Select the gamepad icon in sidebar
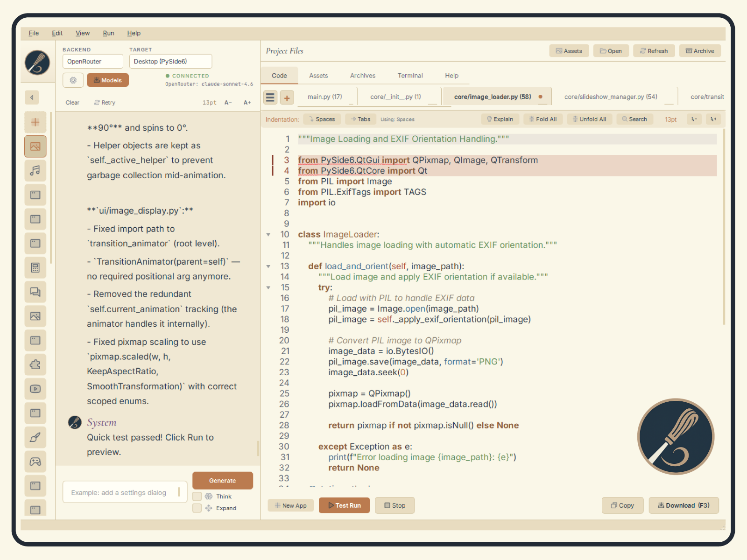Screen dimensions: 747x560 click(x=35, y=462)
